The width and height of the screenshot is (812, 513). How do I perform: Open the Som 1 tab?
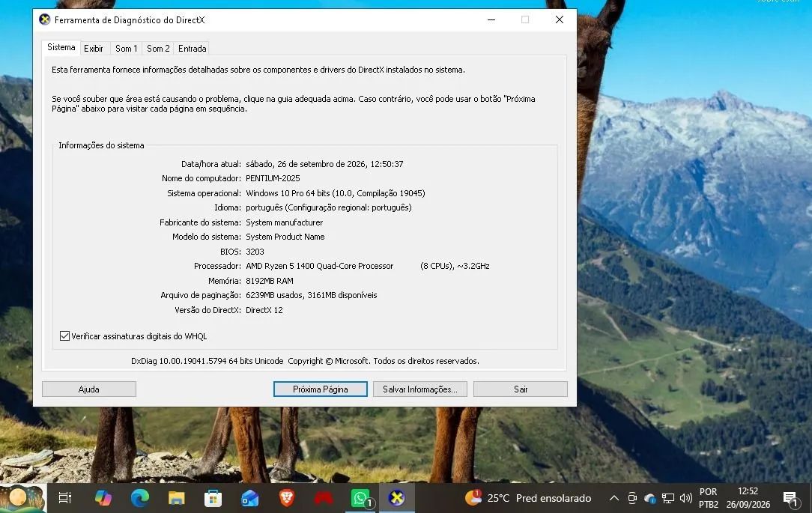[127, 48]
